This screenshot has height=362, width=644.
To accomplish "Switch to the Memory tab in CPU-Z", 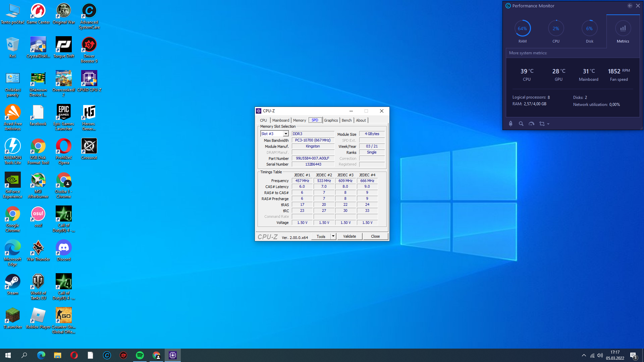I will [x=299, y=120].
